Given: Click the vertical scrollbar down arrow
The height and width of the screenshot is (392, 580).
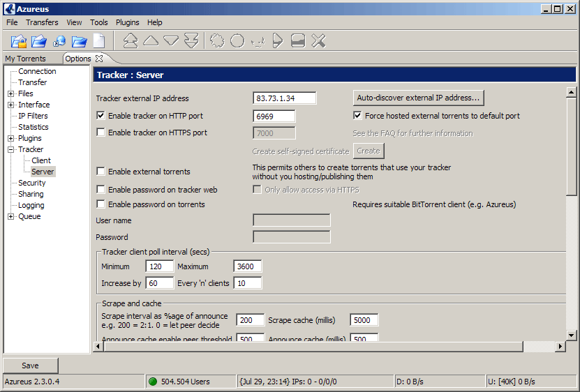Looking at the screenshot, I should pos(571,336).
